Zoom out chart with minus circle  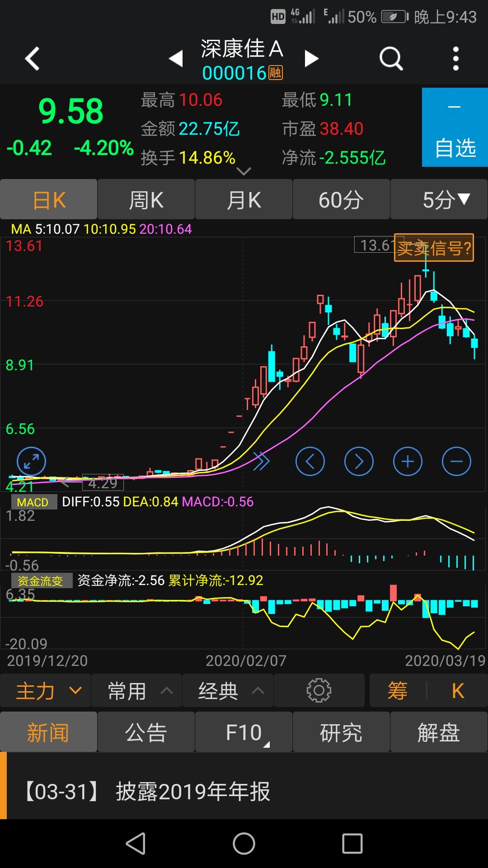pos(456,462)
